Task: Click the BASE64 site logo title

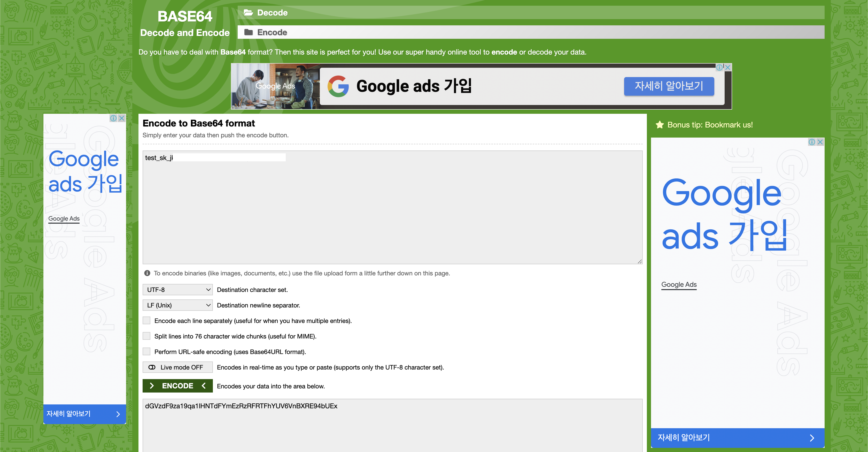Action: [x=185, y=16]
